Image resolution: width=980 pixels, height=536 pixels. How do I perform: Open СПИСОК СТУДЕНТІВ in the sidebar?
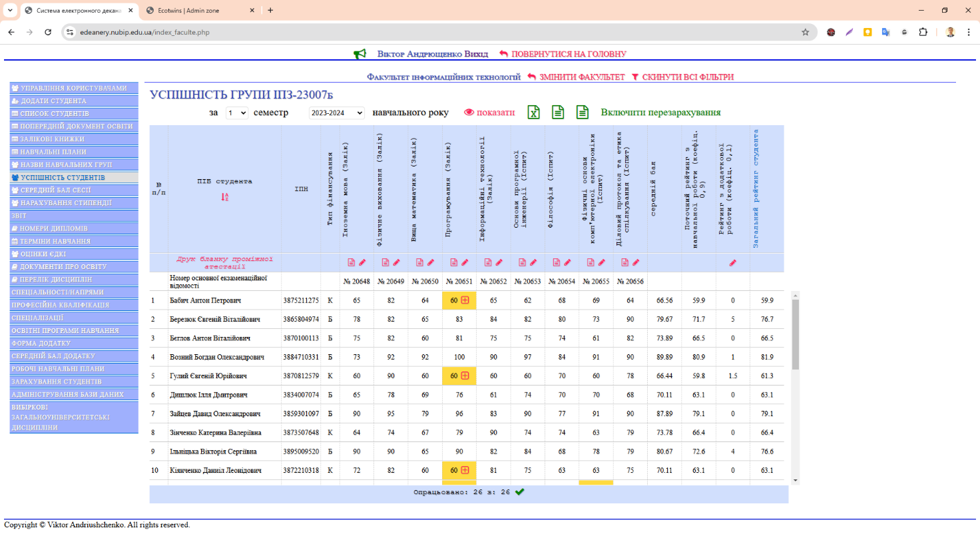[74, 113]
